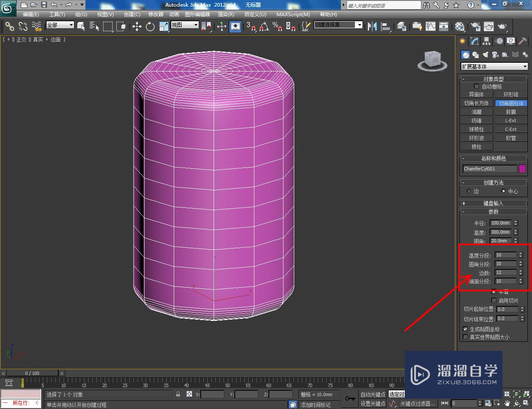The image size is (532, 409).
Task: Click the ViewCube in viewport
Action: point(433,61)
